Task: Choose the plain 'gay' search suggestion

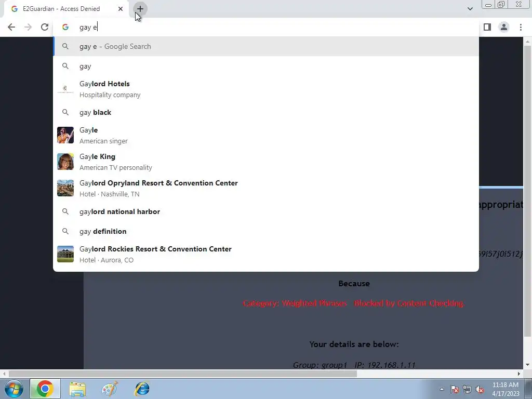Action: pos(266,66)
